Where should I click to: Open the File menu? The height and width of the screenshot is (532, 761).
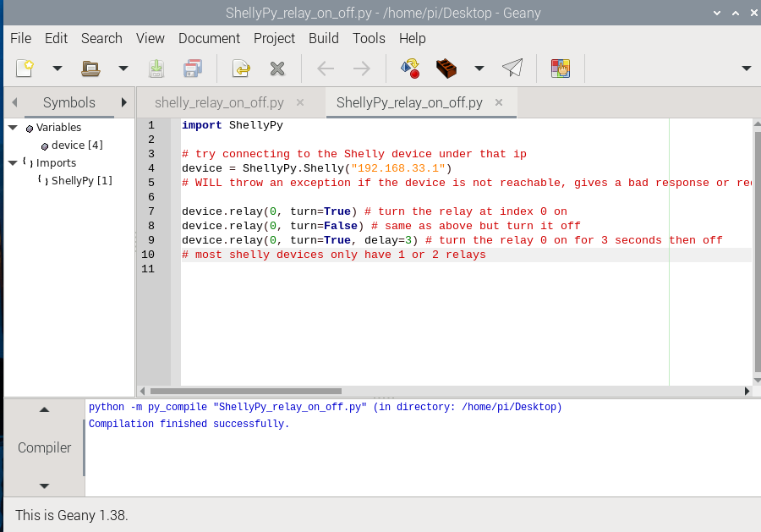(x=21, y=38)
